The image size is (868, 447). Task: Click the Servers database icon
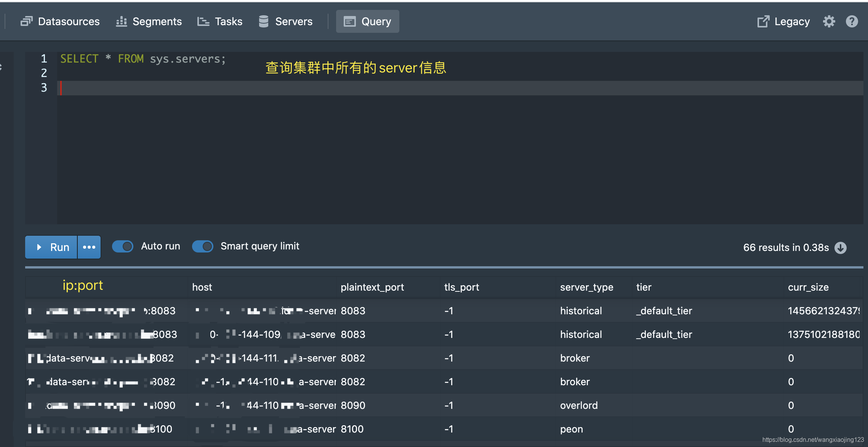pyautogui.click(x=263, y=21)
